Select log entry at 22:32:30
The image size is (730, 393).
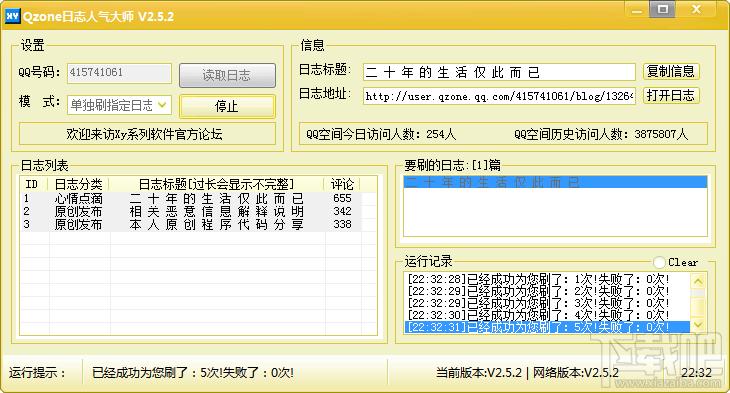(547, 315)
